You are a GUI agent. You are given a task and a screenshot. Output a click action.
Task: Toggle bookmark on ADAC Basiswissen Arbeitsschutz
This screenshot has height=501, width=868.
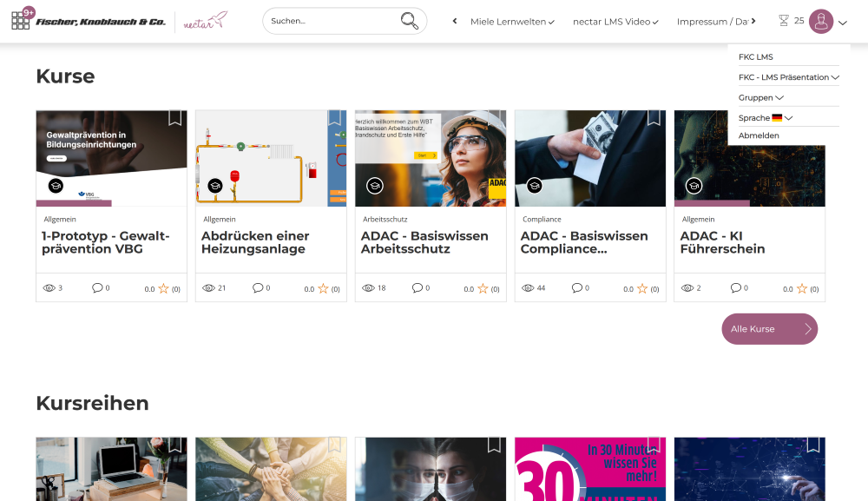tap(494, 118)
